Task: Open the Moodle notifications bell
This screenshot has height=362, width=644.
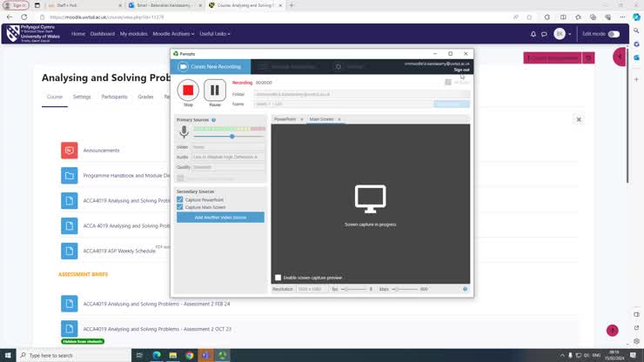Action: [x=533, y=34]
